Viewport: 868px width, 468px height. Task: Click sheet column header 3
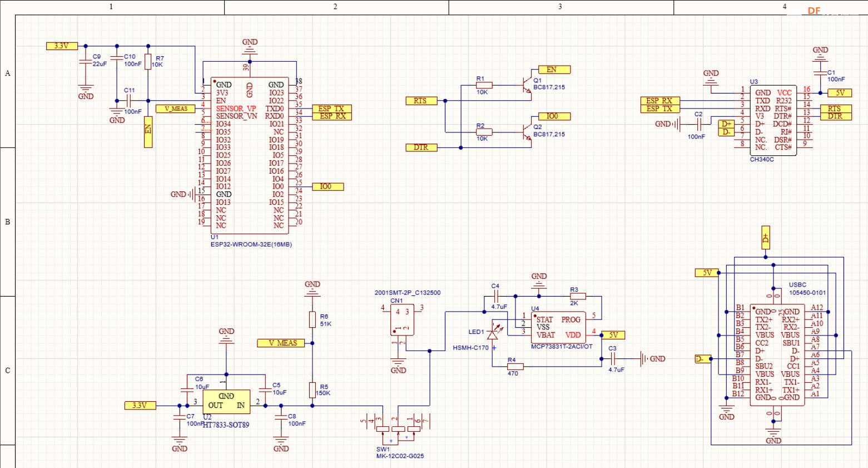[x=561, y=7]
